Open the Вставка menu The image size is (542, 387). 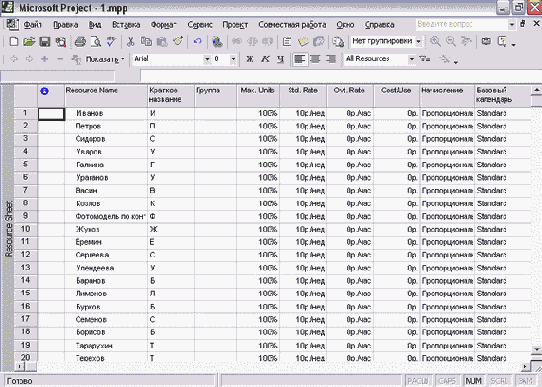126,25
